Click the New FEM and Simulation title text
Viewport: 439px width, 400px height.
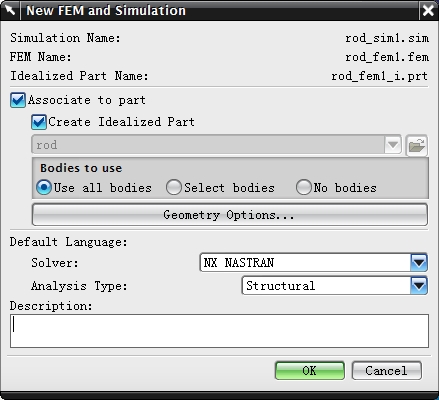click(106, 11)
